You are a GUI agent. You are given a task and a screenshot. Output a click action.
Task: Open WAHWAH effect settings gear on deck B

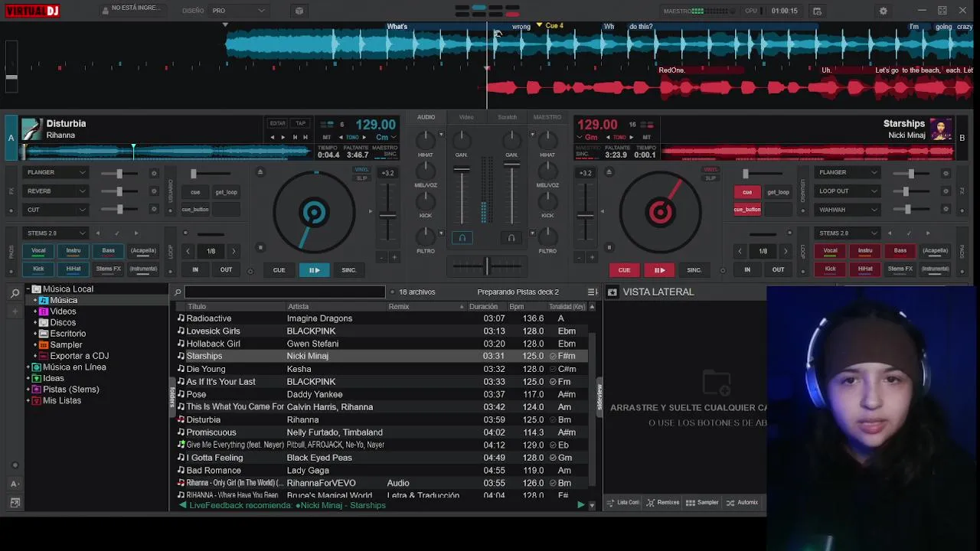[946, 210]
